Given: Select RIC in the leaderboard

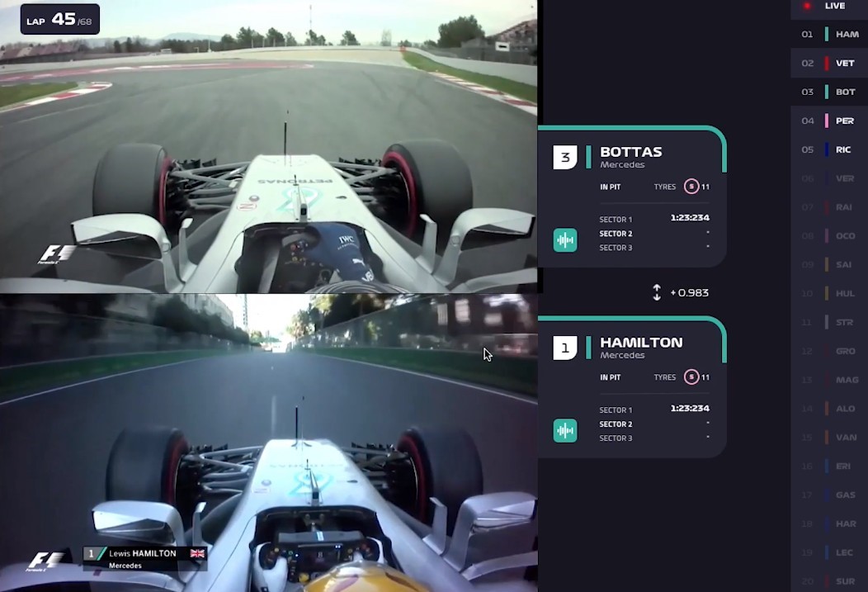Looking at the screenshot, I should [x=829, y=149].
